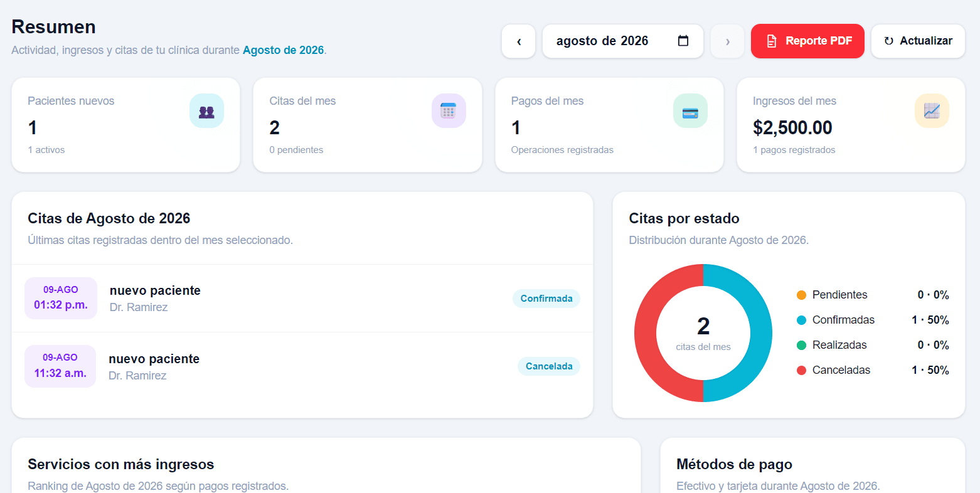Click the Citas por estado heading
980x493 pixels.
tap(684, 218)
